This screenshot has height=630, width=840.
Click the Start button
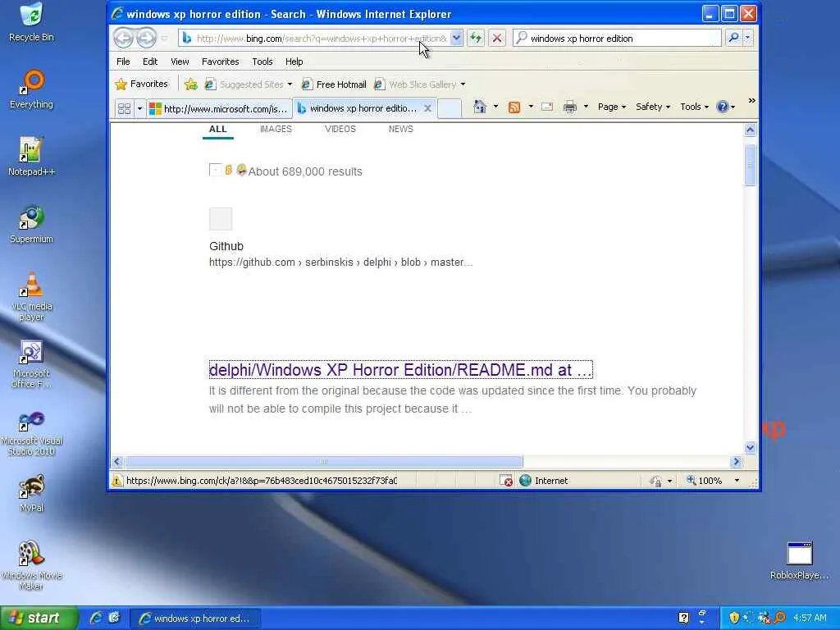(39, 619)
